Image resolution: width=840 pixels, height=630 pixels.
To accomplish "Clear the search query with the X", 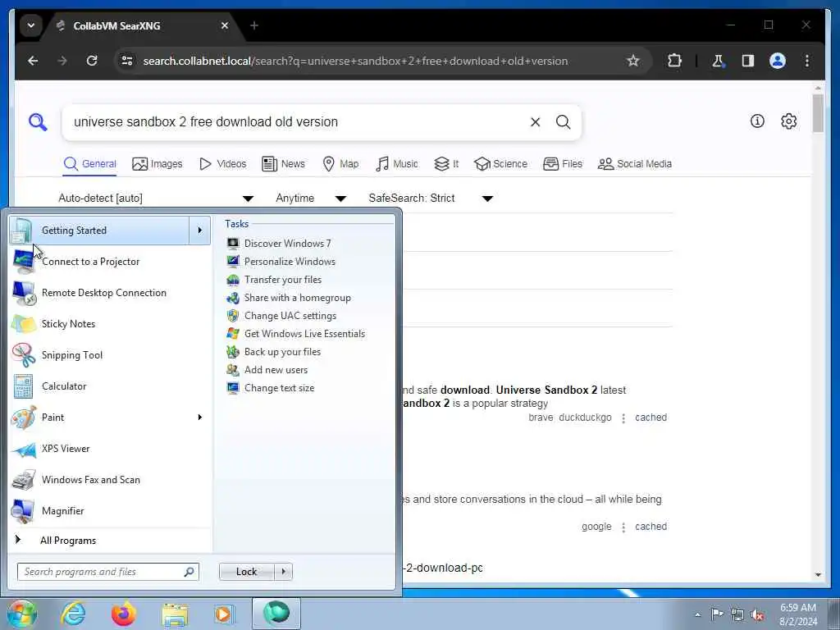I will pyautogui.click(x=535, y=122).
